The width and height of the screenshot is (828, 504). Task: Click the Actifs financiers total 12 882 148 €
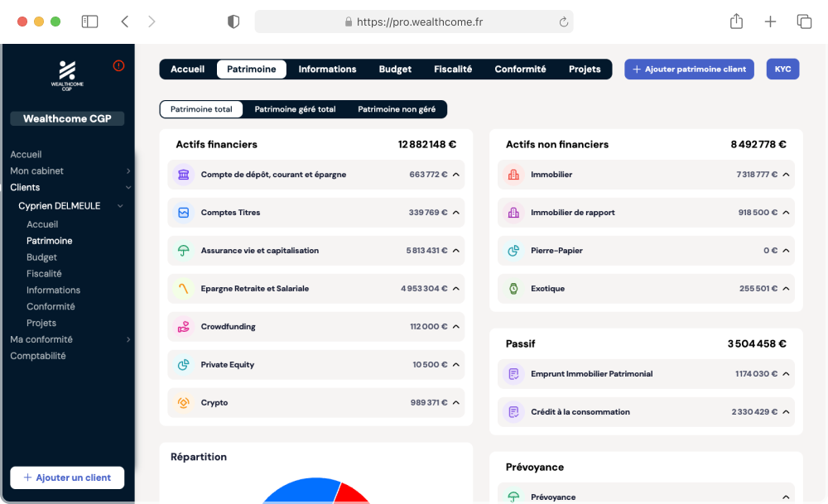tap(427, 145)
